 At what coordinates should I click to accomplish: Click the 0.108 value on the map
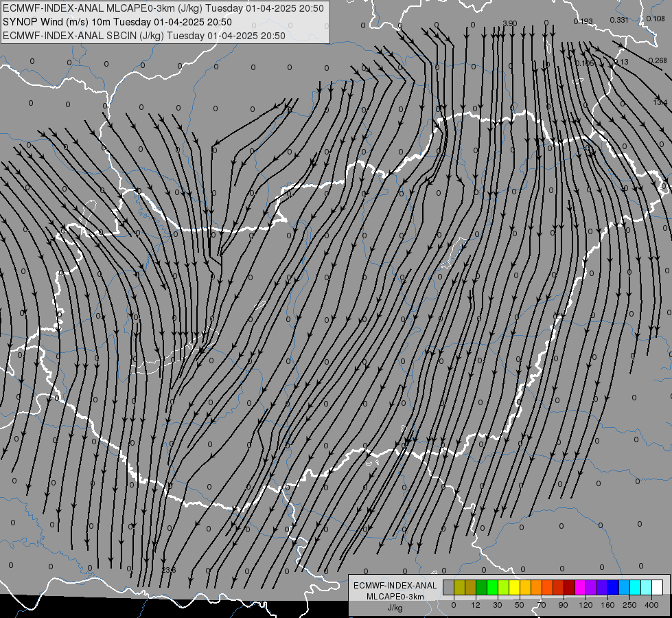pyautogui.click(x=656, y=19)
